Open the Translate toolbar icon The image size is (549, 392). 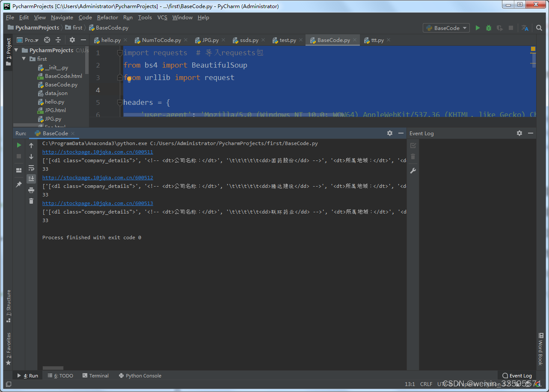pyautogui.click(x=525, y=28)
